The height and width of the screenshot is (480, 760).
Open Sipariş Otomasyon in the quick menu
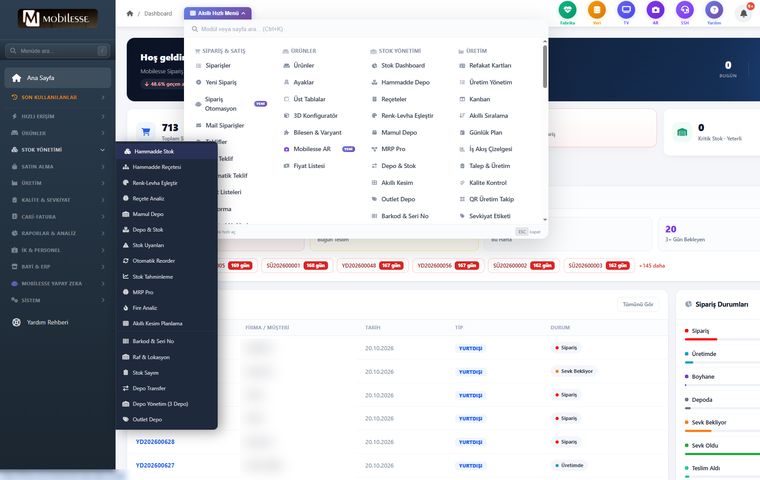pos(231,104)
